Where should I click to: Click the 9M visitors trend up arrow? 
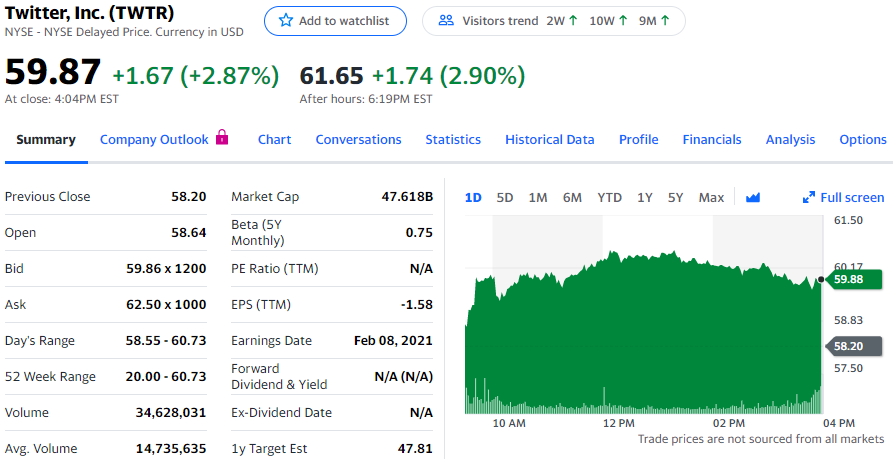(x=666, y=21)
